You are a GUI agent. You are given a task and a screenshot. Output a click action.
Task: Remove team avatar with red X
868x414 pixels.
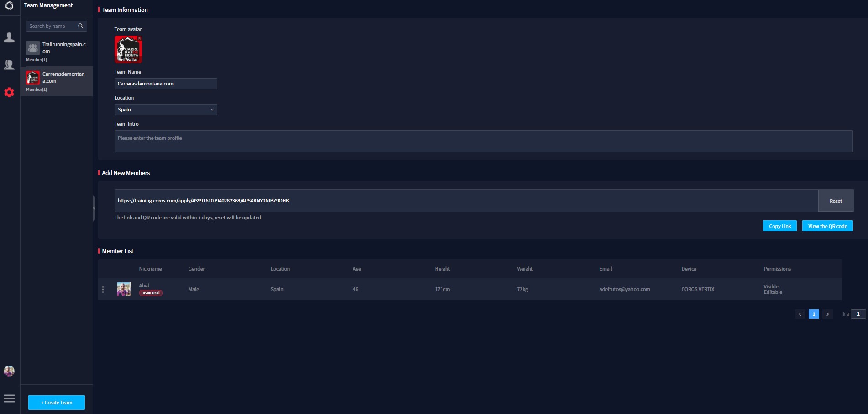140,38
